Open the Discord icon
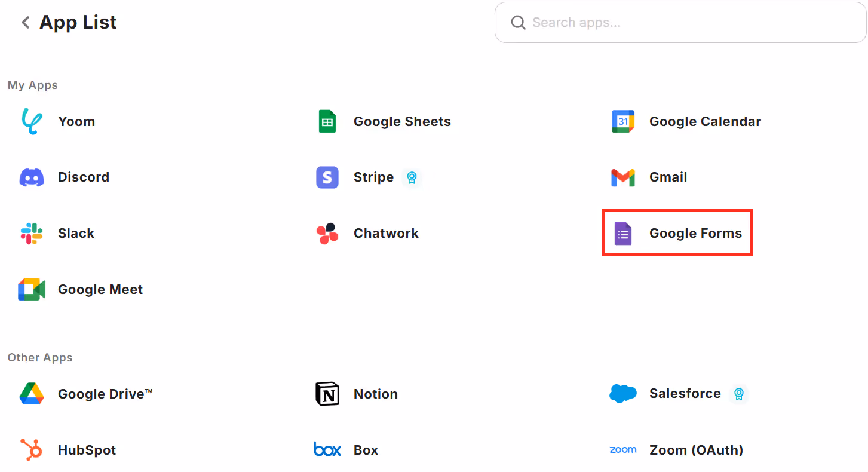 (31, 177)
